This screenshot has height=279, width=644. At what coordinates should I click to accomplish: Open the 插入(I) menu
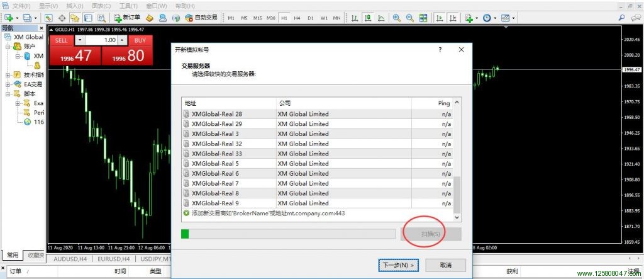tap(75, 6)
